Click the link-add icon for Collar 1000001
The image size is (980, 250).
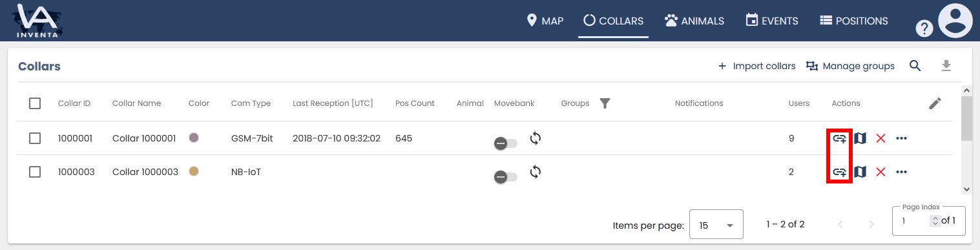[839, 138]
